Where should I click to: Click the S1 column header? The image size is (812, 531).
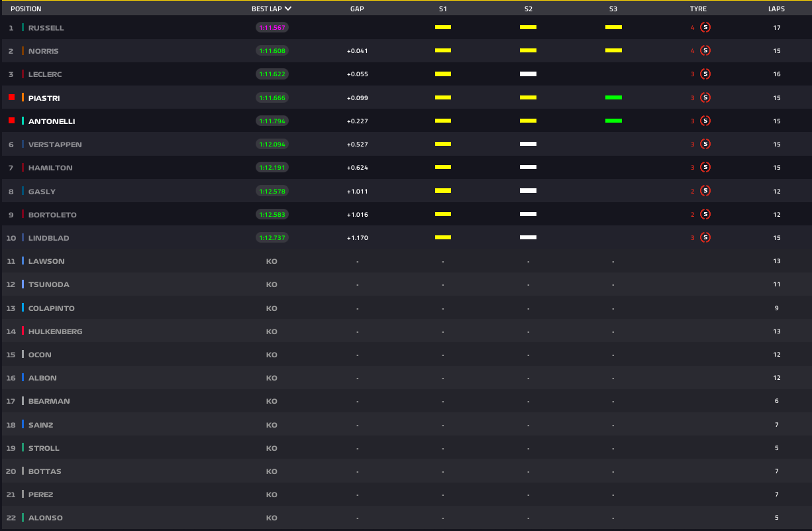(443, 9)
